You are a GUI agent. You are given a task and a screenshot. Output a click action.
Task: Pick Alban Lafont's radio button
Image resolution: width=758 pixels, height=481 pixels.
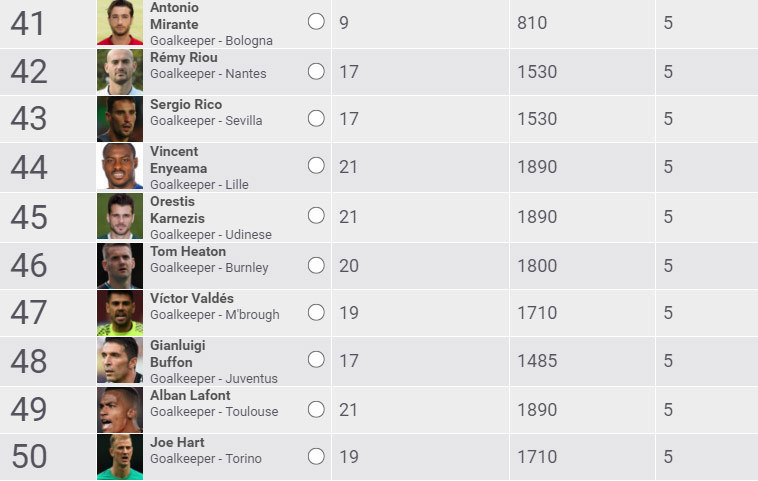coord(316,409)
